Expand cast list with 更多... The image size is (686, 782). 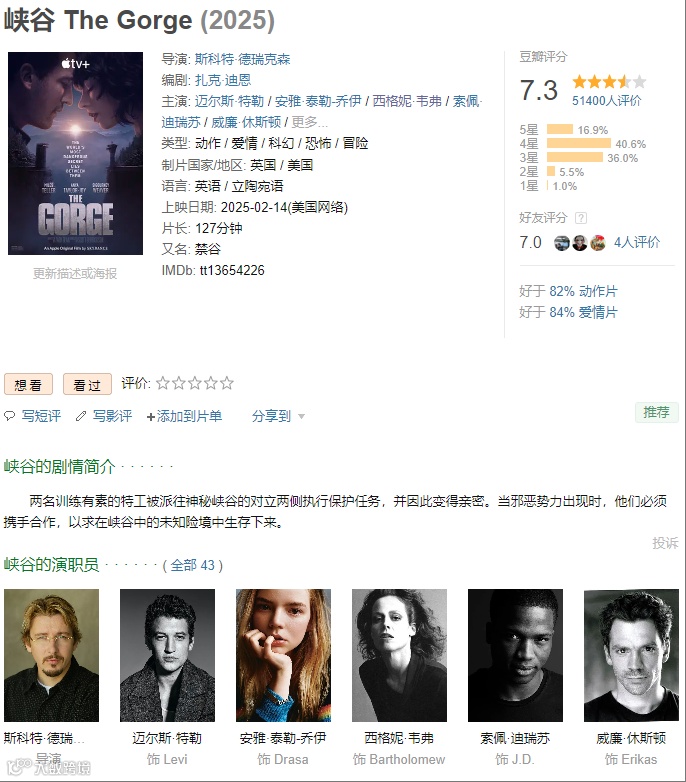pyautogui.click(x=310, y=122)
